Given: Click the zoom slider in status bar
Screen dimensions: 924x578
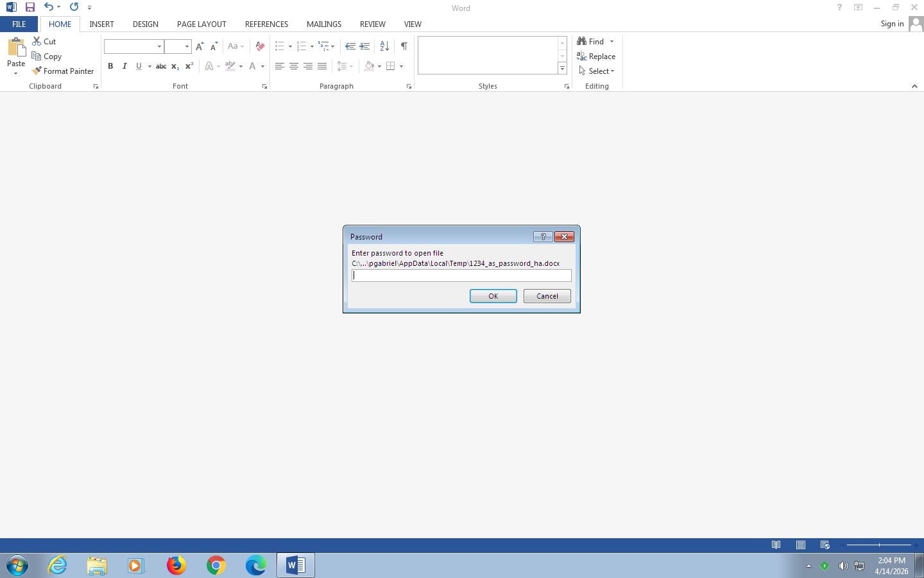Looking at the screenshot, I should click(879, 545).
